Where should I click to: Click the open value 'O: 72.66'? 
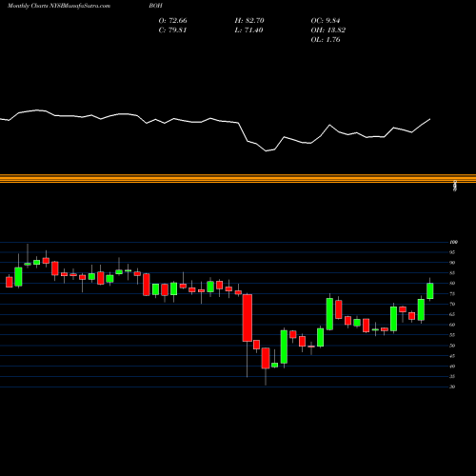172,21
